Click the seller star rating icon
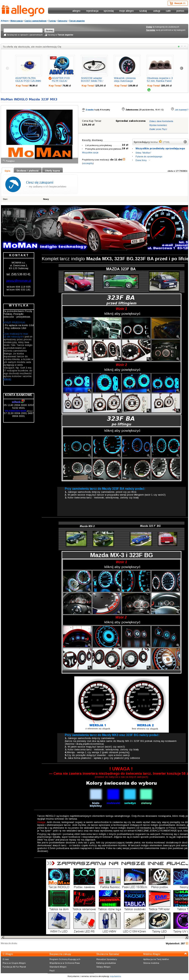This screenshot has width=189, height=980. [160, 142]
